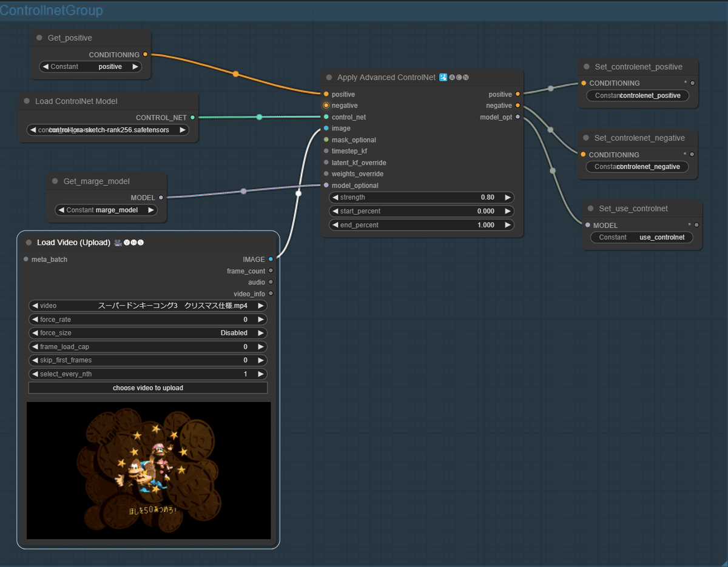Click the MODEL output port on Get_marge_model
The height and width of the screenshot is (567, 728).
pos(161,198)
